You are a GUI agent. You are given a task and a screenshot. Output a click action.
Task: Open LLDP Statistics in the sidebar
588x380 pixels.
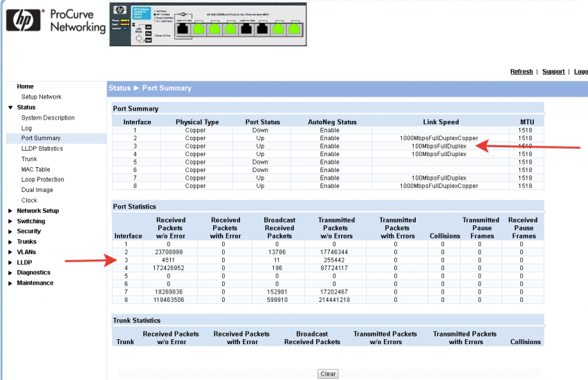[x=42, y=149]
